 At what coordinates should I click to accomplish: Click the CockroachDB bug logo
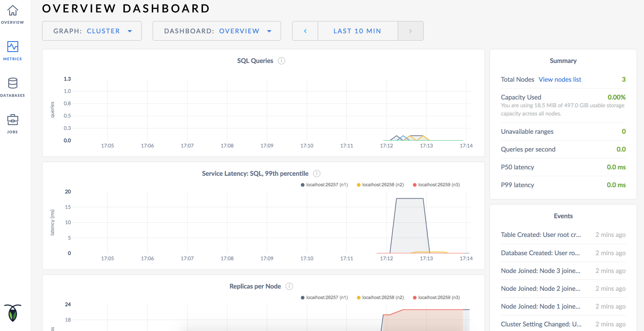(12, 313)
